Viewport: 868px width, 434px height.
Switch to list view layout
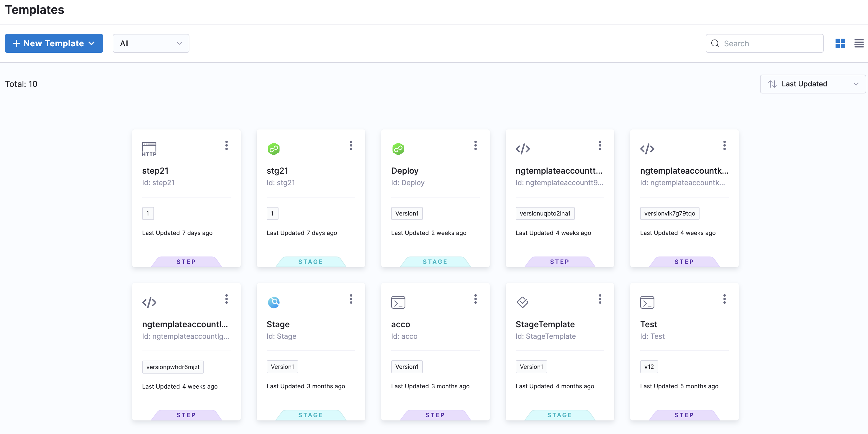click(859, 43)
